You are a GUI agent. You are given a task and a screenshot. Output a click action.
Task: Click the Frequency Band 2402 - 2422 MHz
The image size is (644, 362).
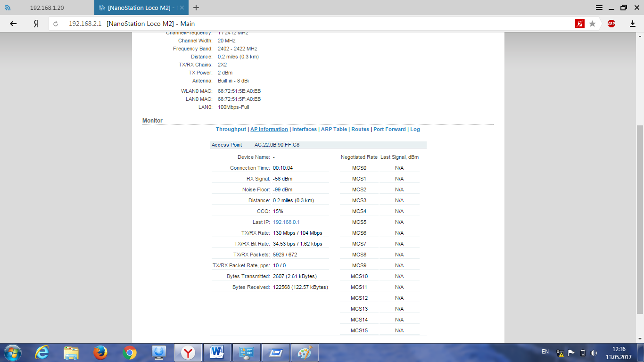coord(237,49)
